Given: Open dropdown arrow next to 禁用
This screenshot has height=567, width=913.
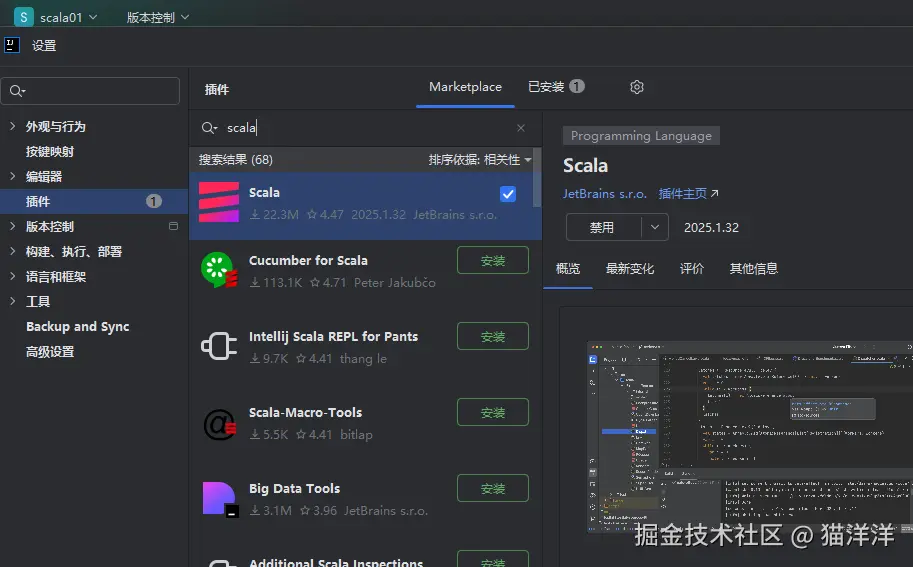Looking at the screenshot, I should tap(655, 227).
